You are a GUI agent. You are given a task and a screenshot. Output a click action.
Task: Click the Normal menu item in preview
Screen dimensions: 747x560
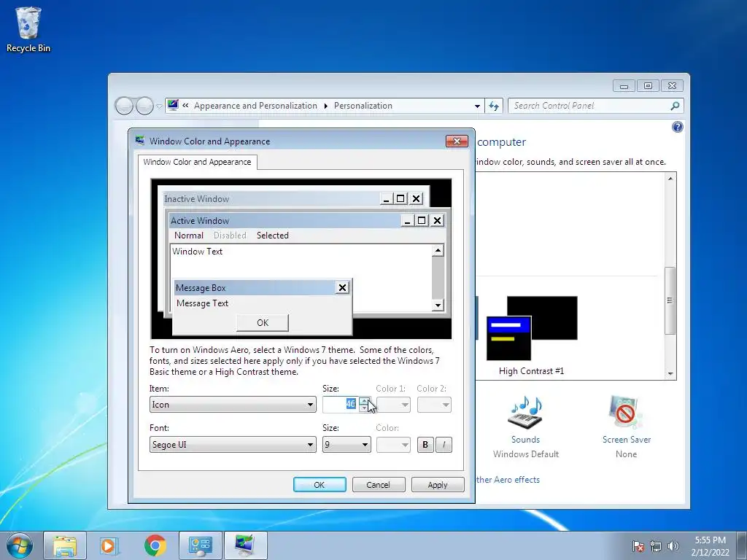coord(189,236)
